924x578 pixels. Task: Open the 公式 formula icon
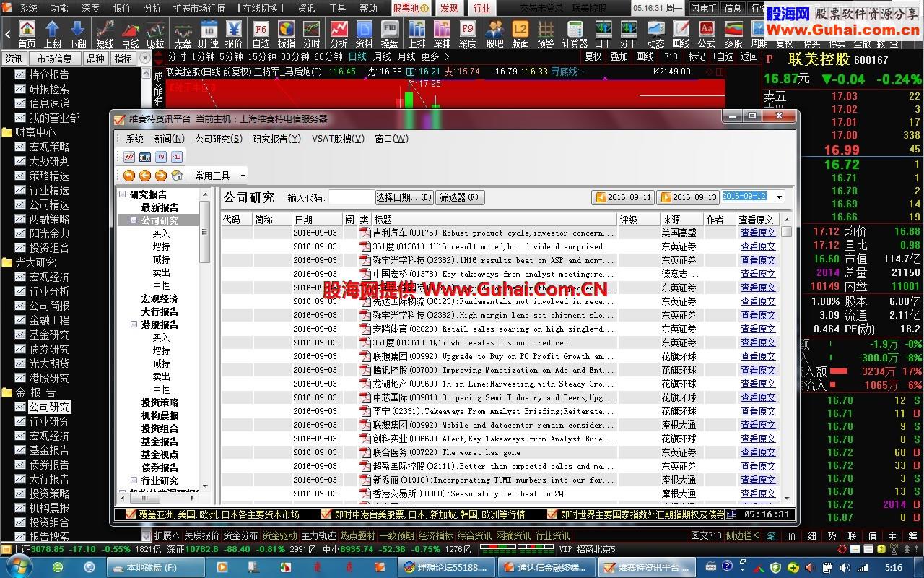pos(707,33)
